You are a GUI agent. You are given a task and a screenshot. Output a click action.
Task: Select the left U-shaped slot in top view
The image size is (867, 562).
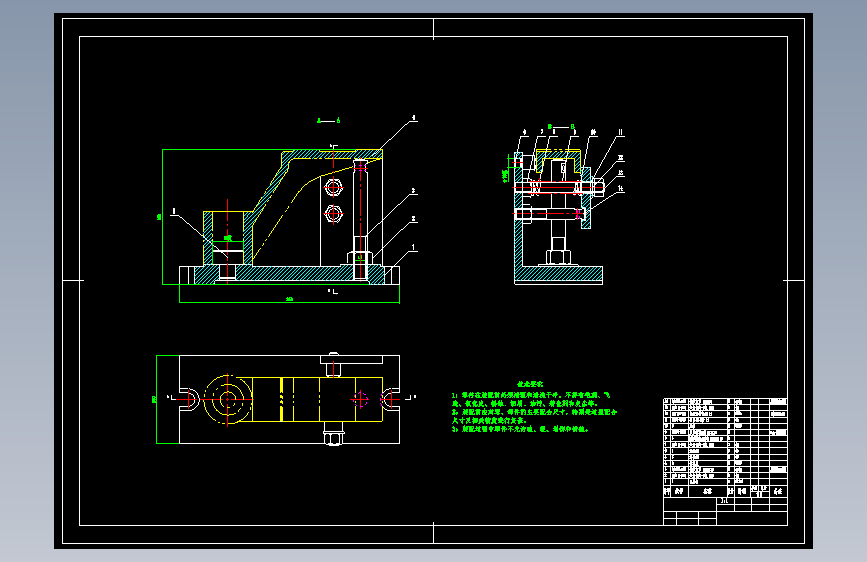coord(189,399)
